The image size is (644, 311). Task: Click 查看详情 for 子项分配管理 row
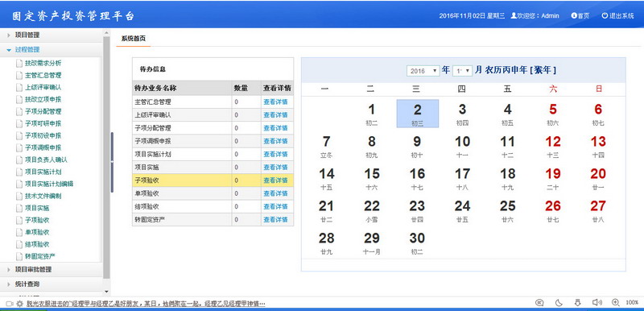click(275, 128)
